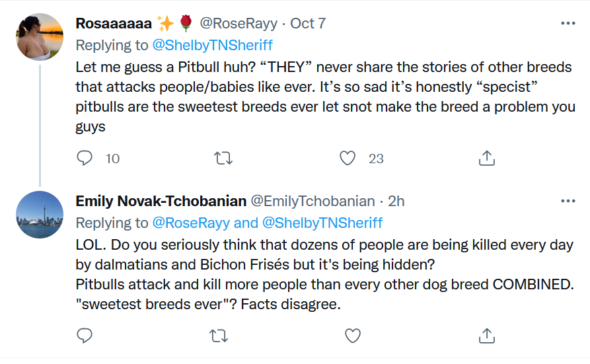Open more options on RoseRayy's tweet

click(x=568, y=23)
